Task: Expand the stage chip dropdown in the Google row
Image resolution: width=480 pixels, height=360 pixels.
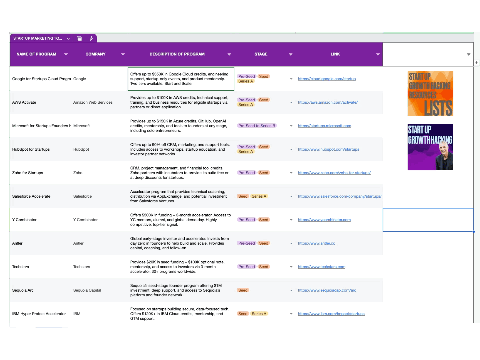Action: pos(291,79)
